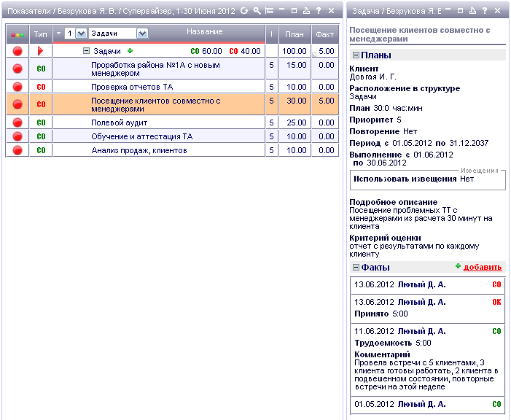Click plan value 15.00 for Проработка района

tap(297, 65)
